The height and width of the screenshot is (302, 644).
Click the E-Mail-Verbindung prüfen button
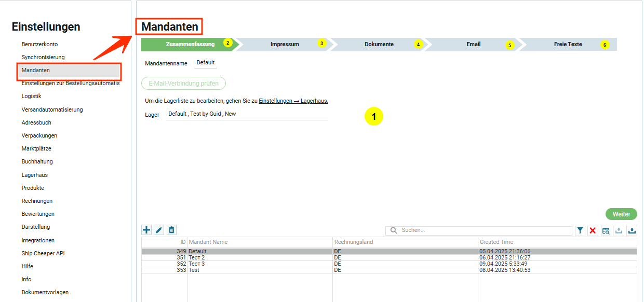[183, 84]
